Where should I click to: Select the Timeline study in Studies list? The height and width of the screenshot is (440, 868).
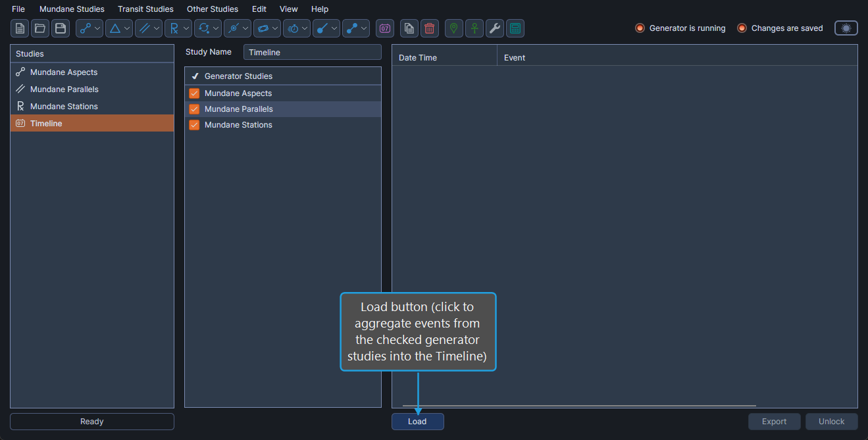[x=92, y=123]
